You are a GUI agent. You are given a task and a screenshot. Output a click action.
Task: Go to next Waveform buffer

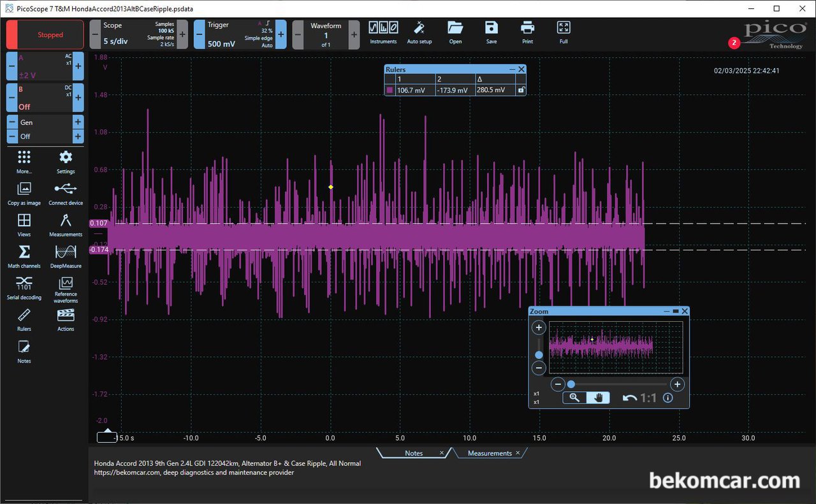click(x=354, y=34)
